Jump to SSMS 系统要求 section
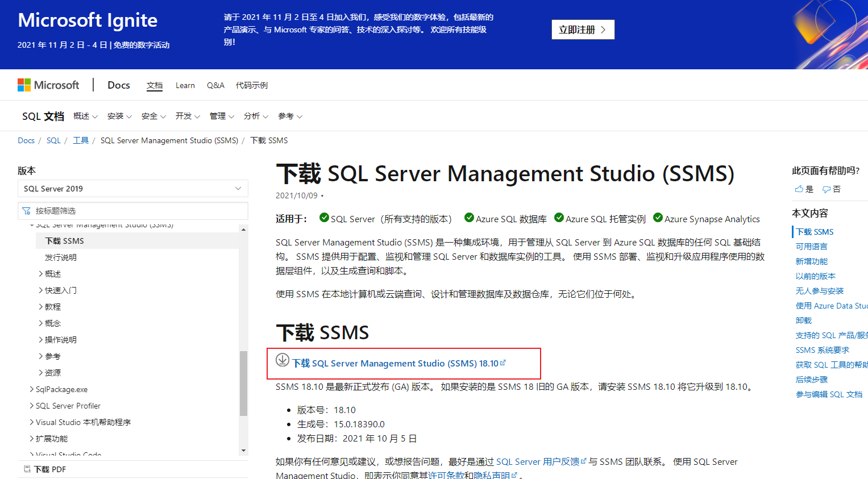Screen dimensions: 868x479 pyautogui.click(x=823, y=350)
